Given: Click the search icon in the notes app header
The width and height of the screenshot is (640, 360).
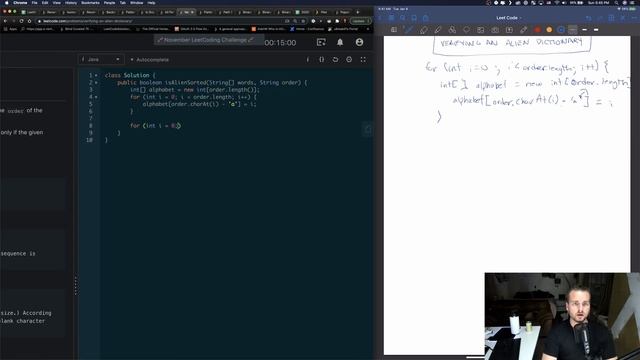Looking at the screenshot, I should tap(403, 18).
